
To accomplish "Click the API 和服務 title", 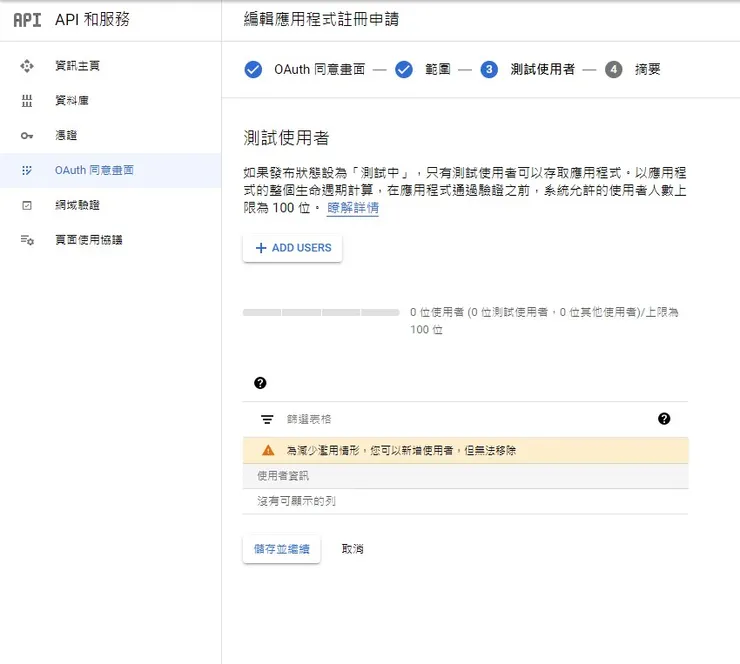I will (92, 20).
